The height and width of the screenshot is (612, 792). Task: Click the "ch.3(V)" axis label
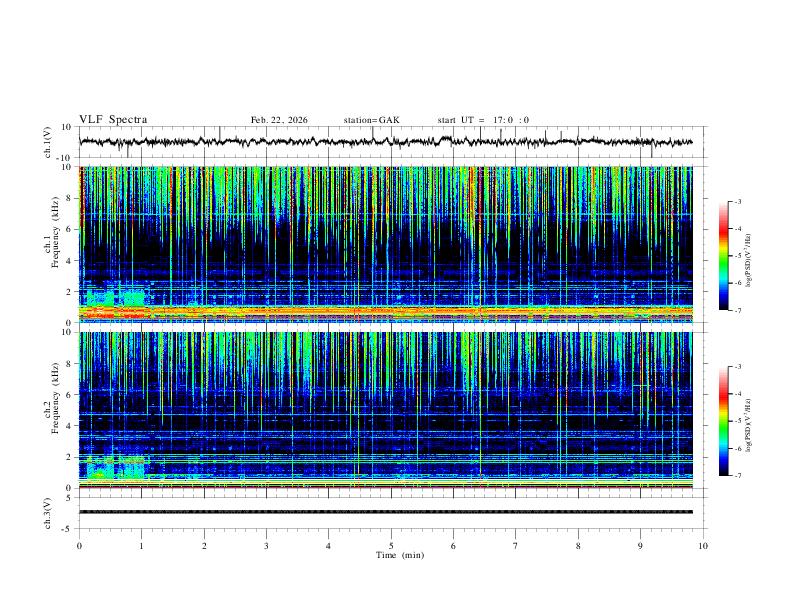click(x=48, y=514)
